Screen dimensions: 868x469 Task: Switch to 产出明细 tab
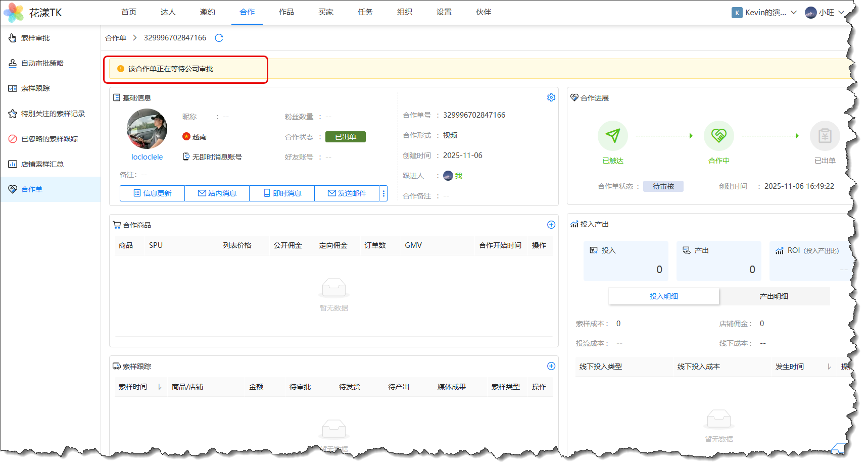pyautogui.click(x=774, y=296)
